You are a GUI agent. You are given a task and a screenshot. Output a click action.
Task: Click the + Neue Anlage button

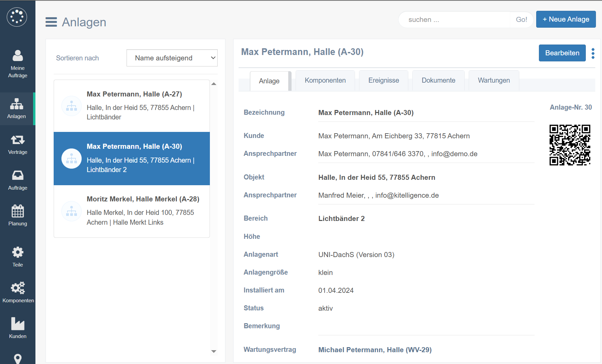coord(566,20)
